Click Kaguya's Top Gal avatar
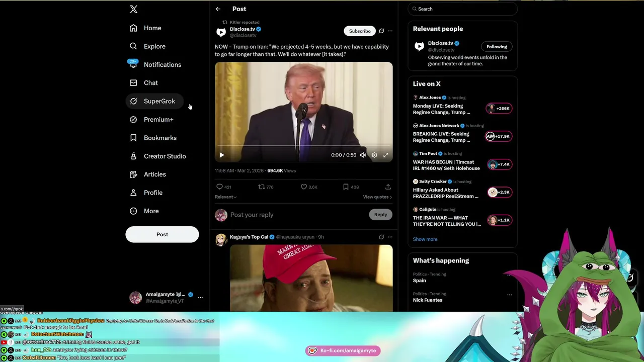This screenshot has width=644, height=362. click(221, 239)
